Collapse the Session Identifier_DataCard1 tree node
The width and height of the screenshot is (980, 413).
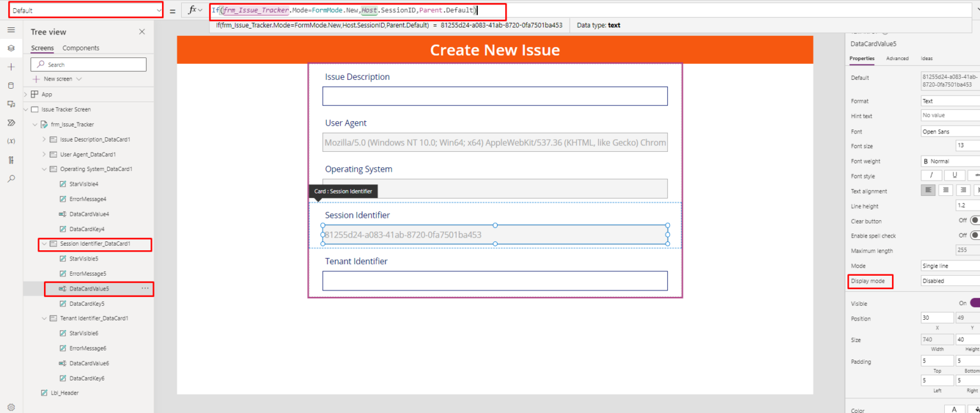pyautogui.click(x=44, y=244)
